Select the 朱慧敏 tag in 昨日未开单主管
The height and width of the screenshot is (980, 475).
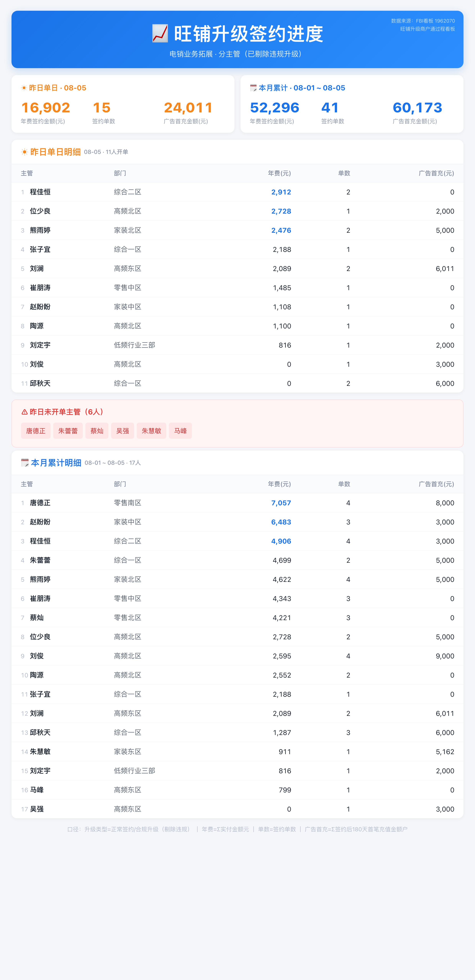(x=152, y=431)
